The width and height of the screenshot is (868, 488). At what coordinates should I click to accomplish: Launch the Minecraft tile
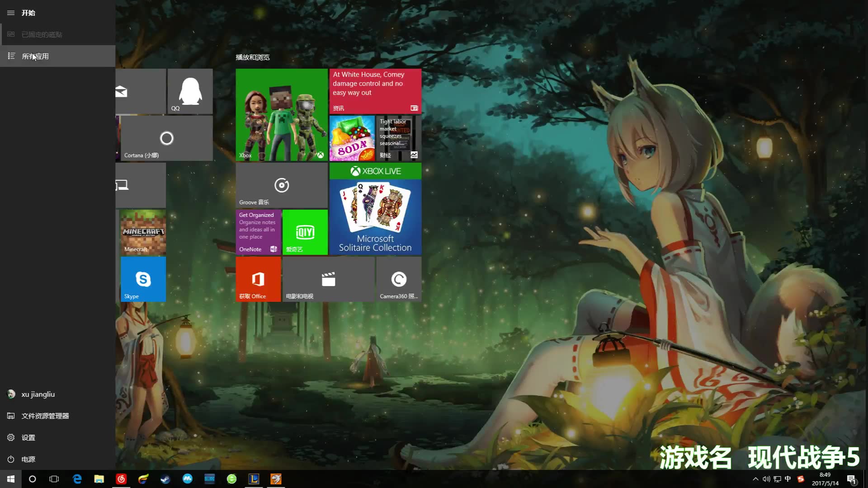(x=143, y=232)
